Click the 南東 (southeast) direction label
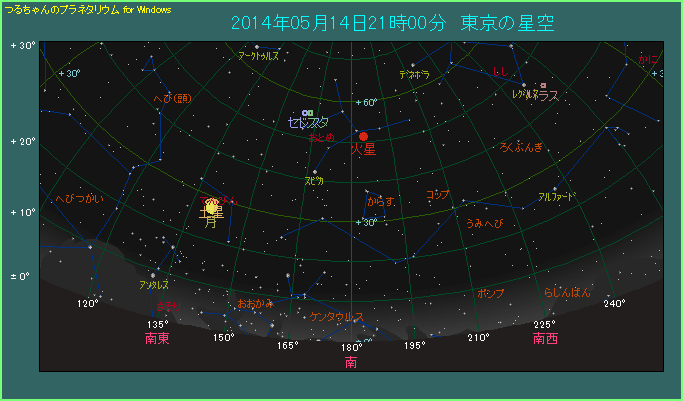The image size is (683, 401). tap(157, 339)
